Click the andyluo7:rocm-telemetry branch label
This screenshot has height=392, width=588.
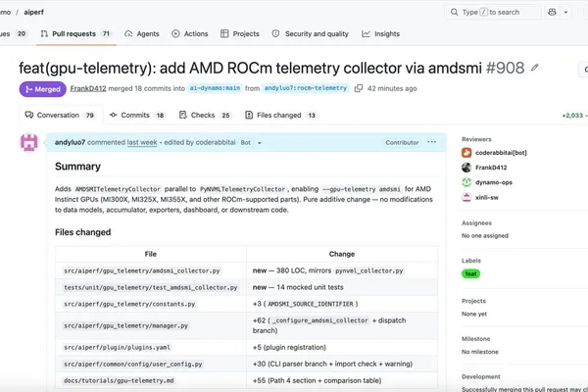coord(306,88)
